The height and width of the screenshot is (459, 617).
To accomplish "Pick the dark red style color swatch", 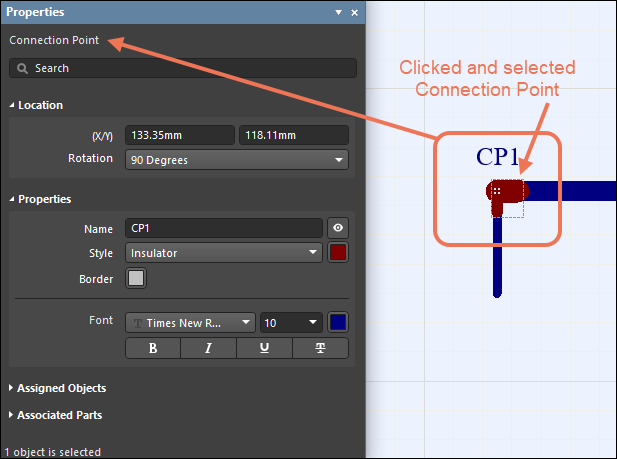I will pyautogui.click(x=338, y=253).
